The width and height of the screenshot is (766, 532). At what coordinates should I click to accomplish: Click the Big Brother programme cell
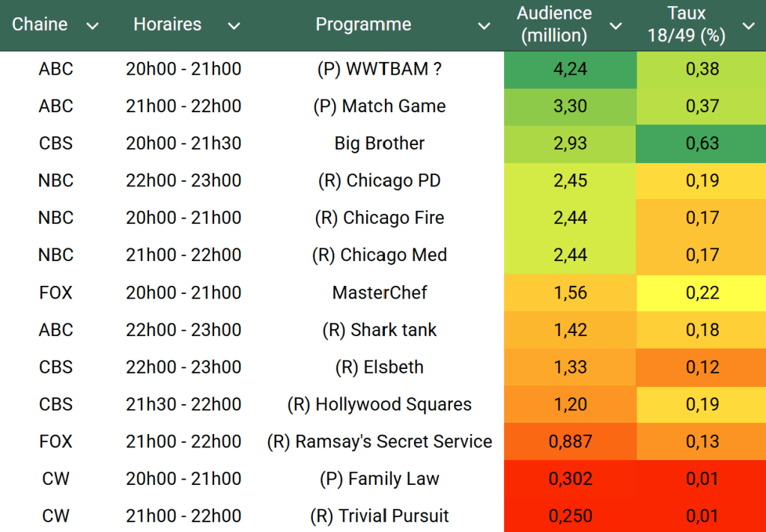(380, 144)
